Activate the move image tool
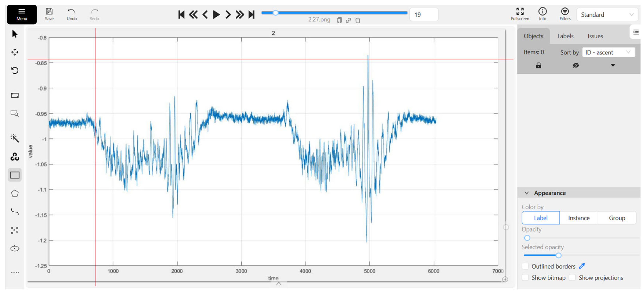644x293 pixels. pyautogui.click(x=14, y=52)
